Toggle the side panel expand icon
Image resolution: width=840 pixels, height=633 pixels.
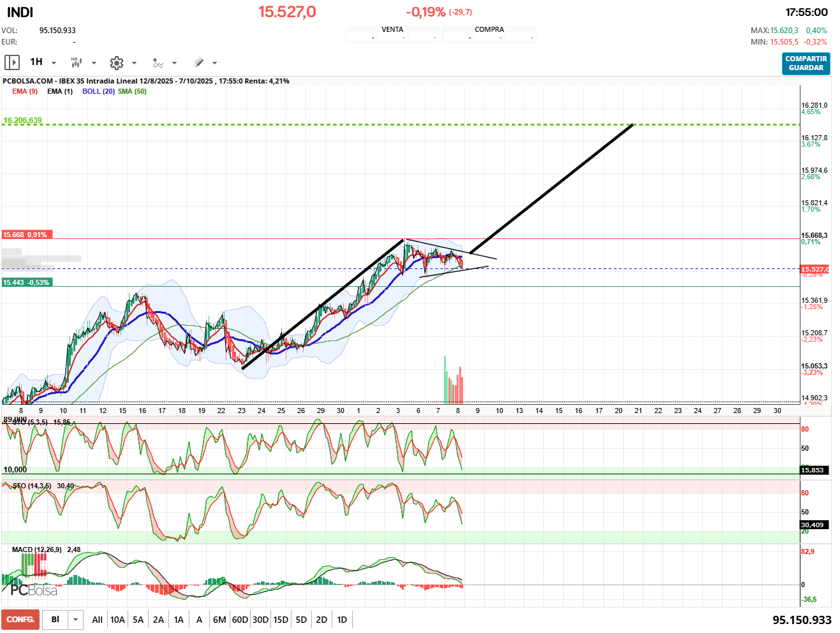click(11, 62)
